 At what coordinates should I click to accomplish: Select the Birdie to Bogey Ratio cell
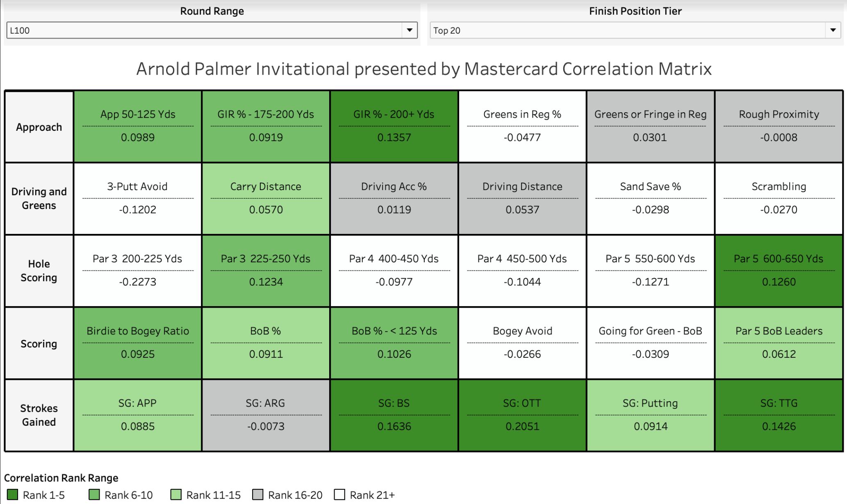pyautogui.click(x=137, y=343)
